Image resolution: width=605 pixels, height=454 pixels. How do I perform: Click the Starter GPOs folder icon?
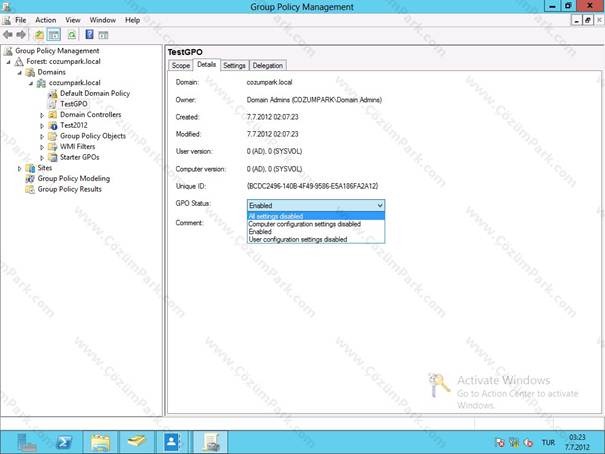53,157
